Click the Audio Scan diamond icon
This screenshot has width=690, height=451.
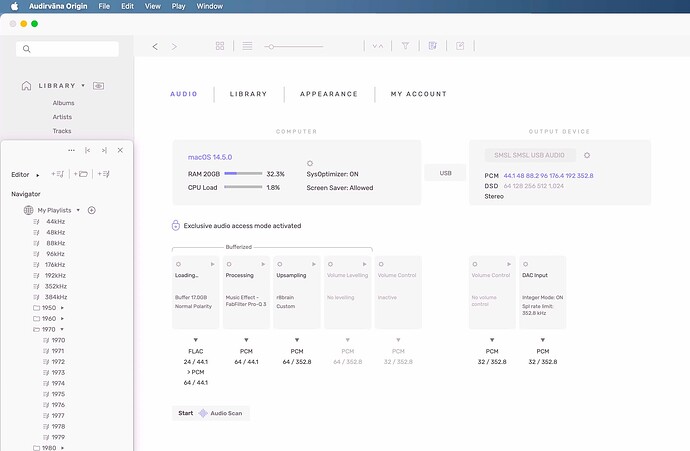[203, 413]
